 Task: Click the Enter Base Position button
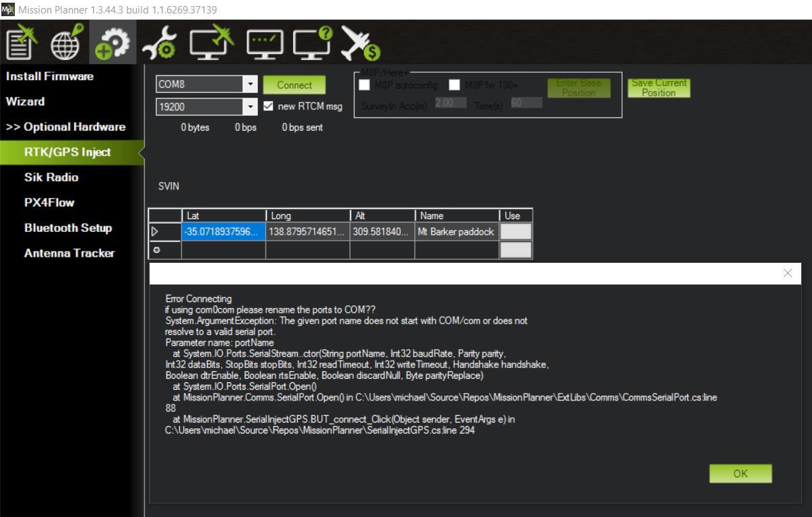coord(579,88)
